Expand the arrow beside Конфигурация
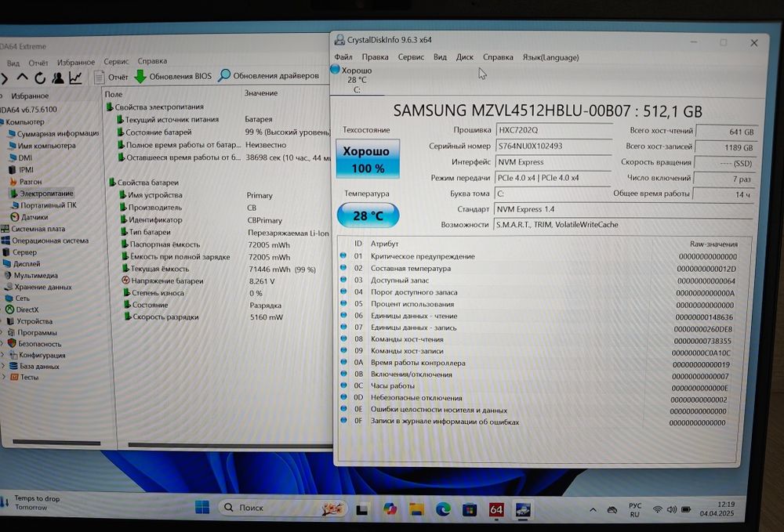 pos(3,355)
